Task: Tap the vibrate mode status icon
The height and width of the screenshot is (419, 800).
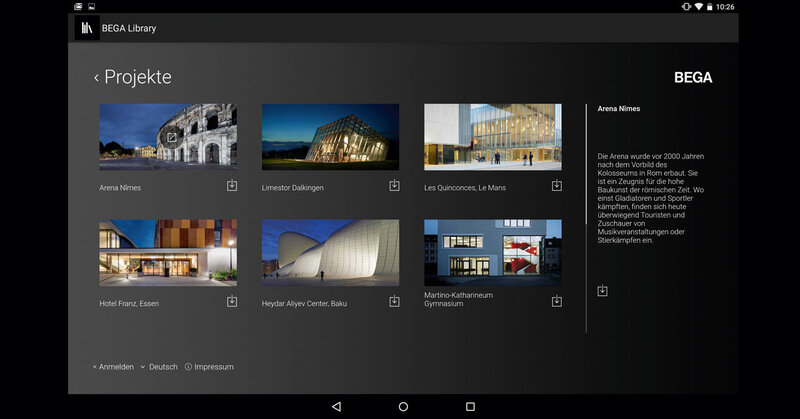Action: point(686,7)
